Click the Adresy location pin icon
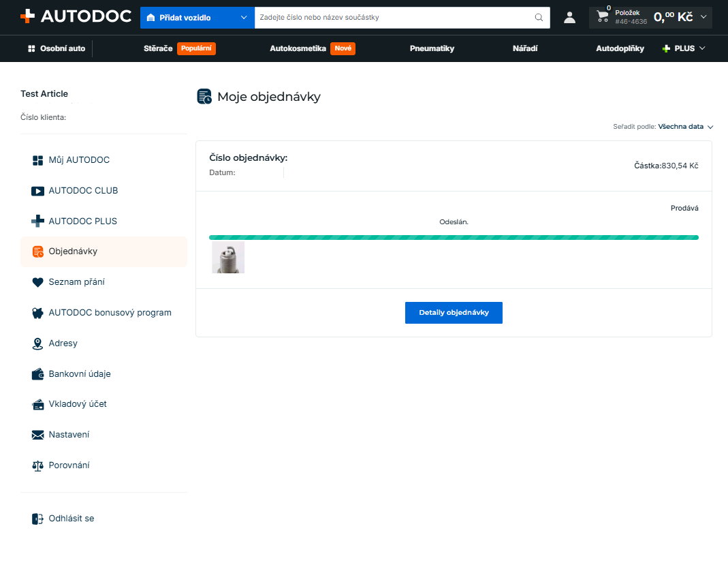The height and width of the screenshot is (567, 728). 37,343
